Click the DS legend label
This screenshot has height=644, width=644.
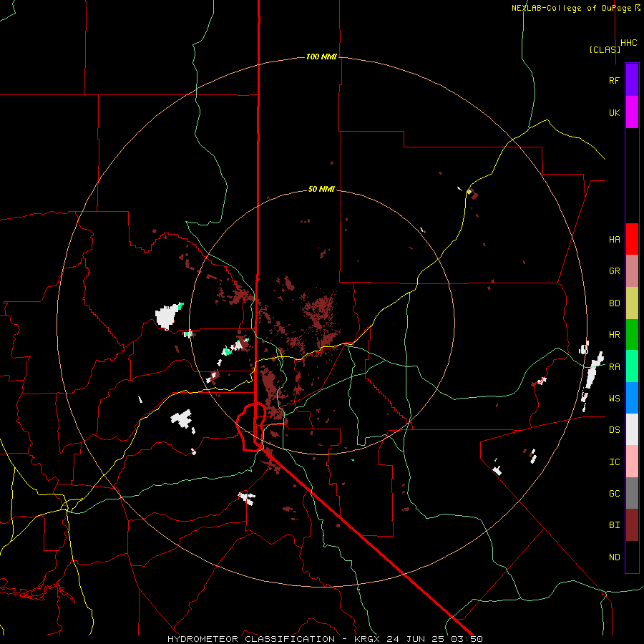[x=614, y=430]
